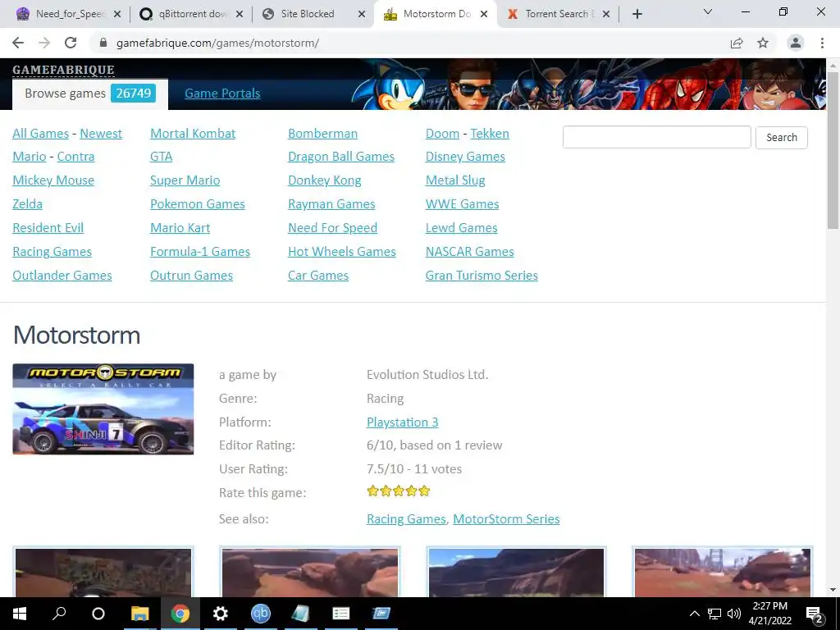
Task: Open the MotorStorm Series link
Action: click(506, 519)
